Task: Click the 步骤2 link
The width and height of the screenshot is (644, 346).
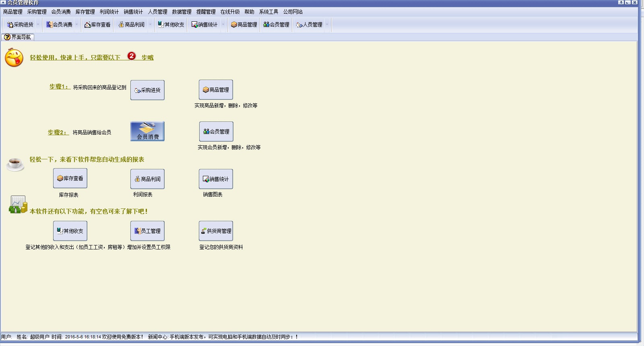Action: coord(58,132)
